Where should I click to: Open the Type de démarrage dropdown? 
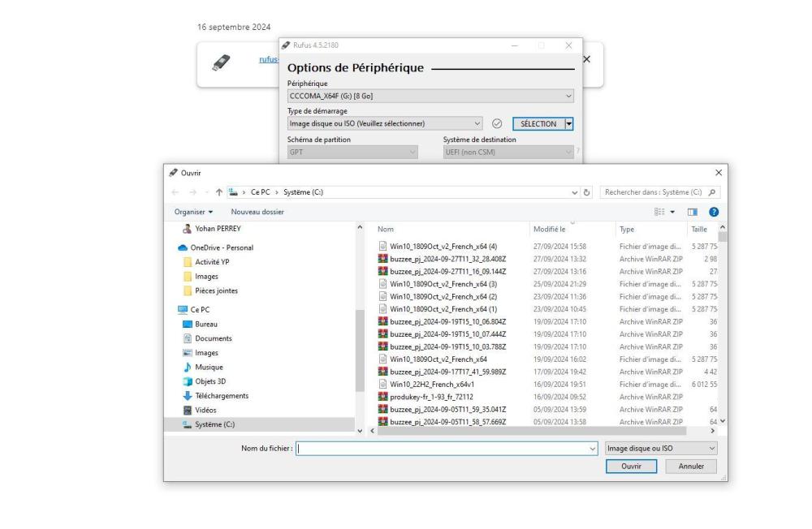pyautogui.click(x=385, y=123)
